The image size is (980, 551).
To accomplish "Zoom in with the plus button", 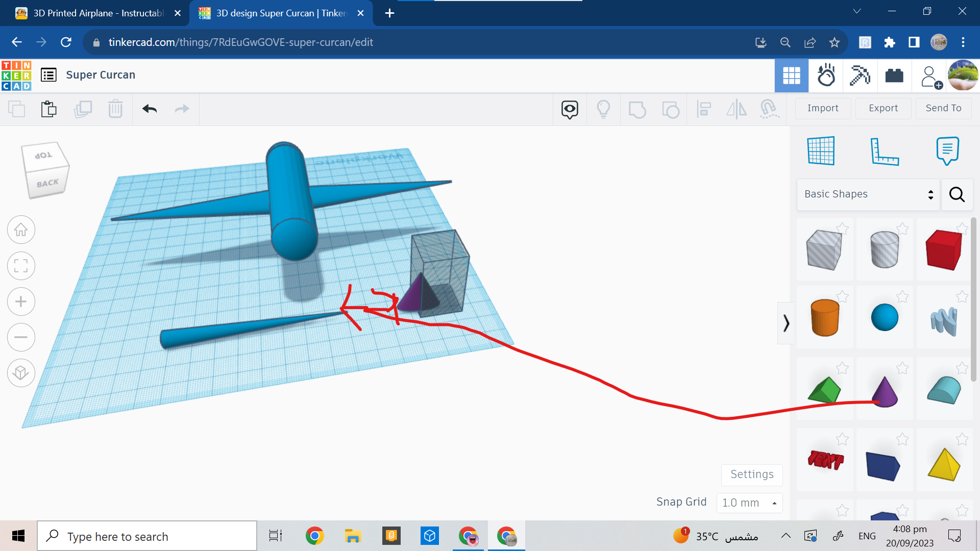I will click(21, 302).
